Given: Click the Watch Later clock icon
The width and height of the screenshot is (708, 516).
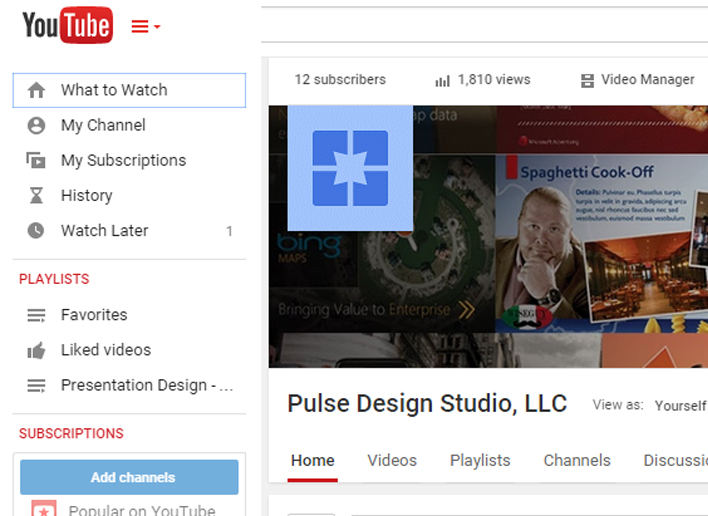Looking at the screenshot, I should coord(36,231).
